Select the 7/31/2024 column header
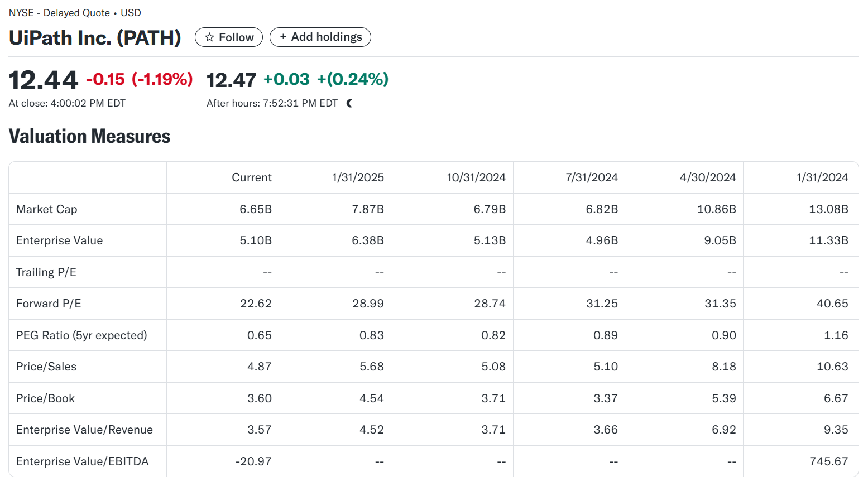 592,177
